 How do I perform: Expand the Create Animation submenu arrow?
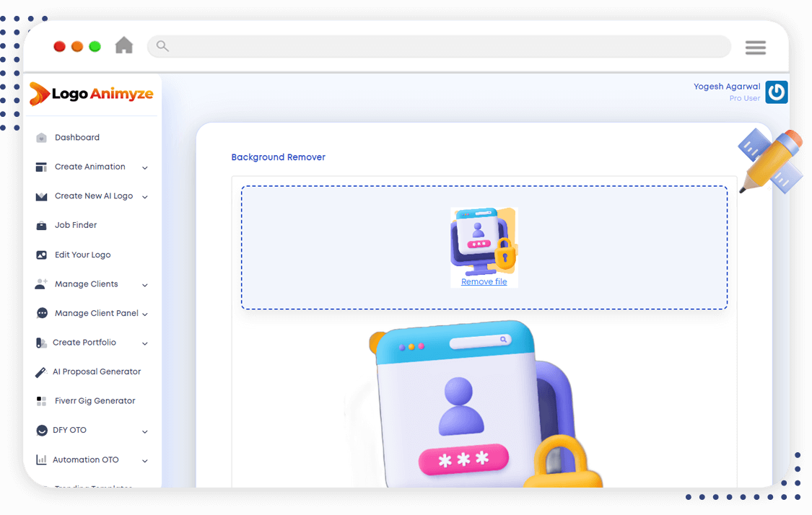(x=145, y=168)
